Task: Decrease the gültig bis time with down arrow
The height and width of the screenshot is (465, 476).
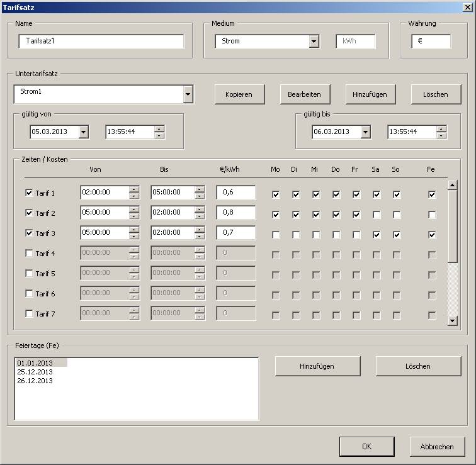Action: (x=441, y=135)
